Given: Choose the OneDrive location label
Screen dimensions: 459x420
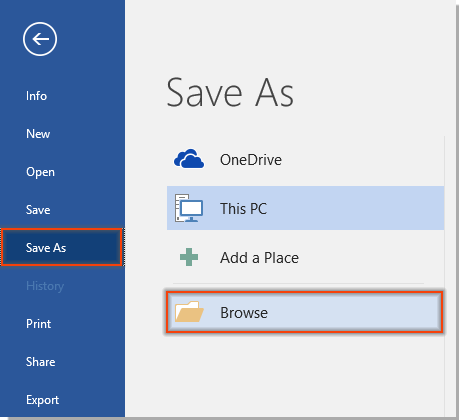Looking at the screenshot, I should [x=251, y=160].
